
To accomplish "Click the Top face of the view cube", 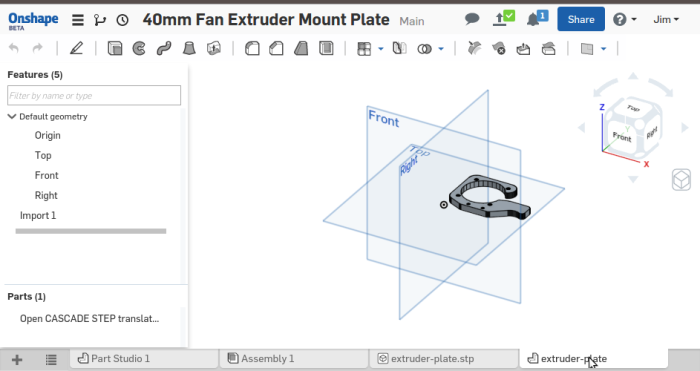I will pos(633,108).
